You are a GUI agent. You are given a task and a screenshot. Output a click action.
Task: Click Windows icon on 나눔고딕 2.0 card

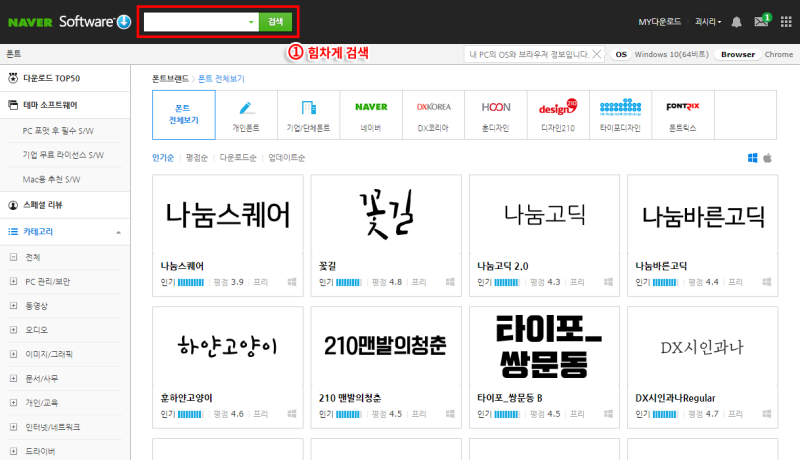(608, 282)
